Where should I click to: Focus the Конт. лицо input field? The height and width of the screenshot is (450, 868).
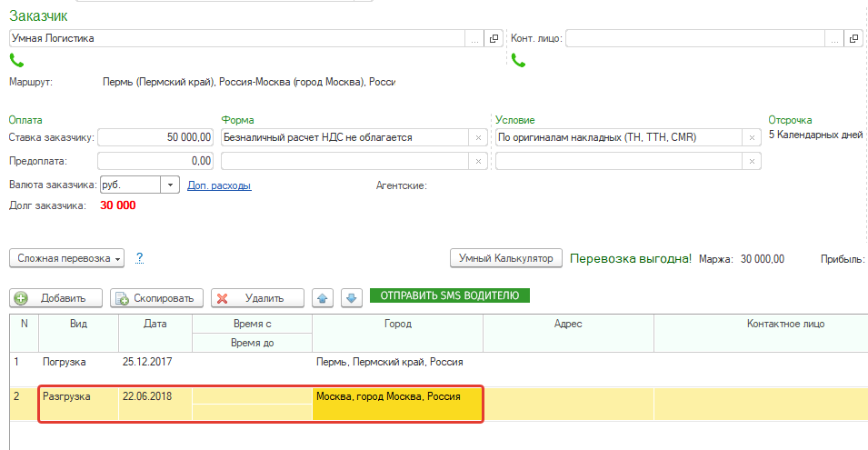695,39
